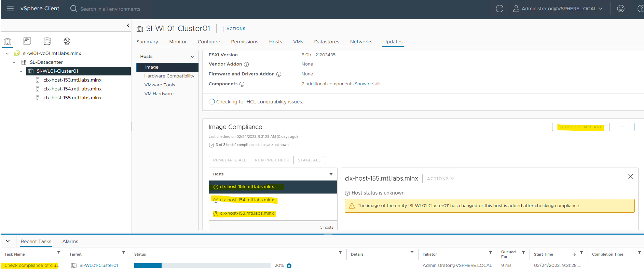Image resolution: width=644 pixels, height=272 pixels.
Task: Switch to the Alarms tab
Action: click(70, 241)
